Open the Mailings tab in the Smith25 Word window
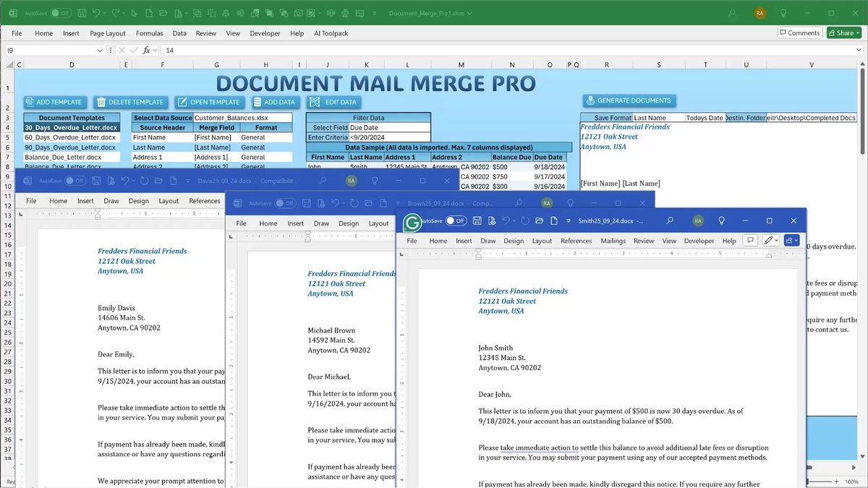The image size is (868, 488). tap(613, 241)
